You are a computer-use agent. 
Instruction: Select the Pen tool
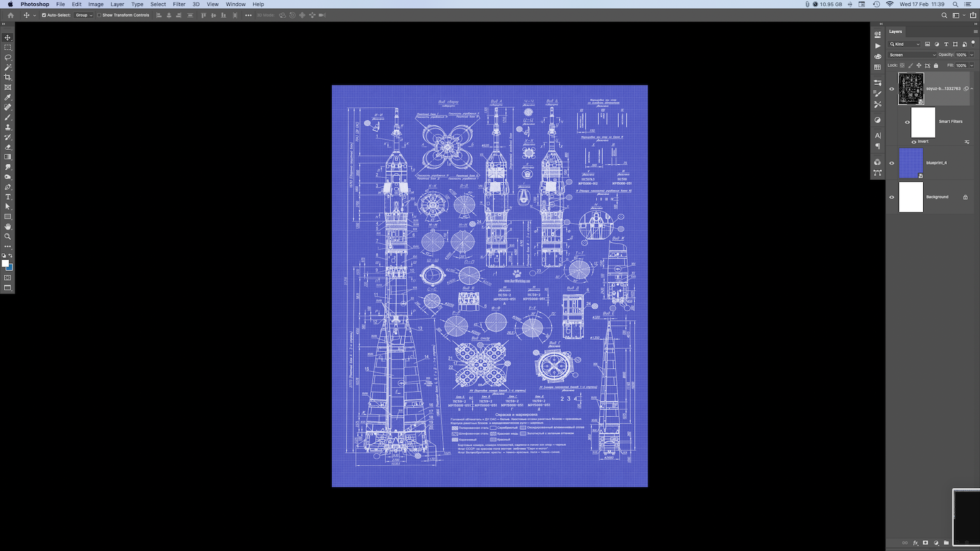coord(8,187)
